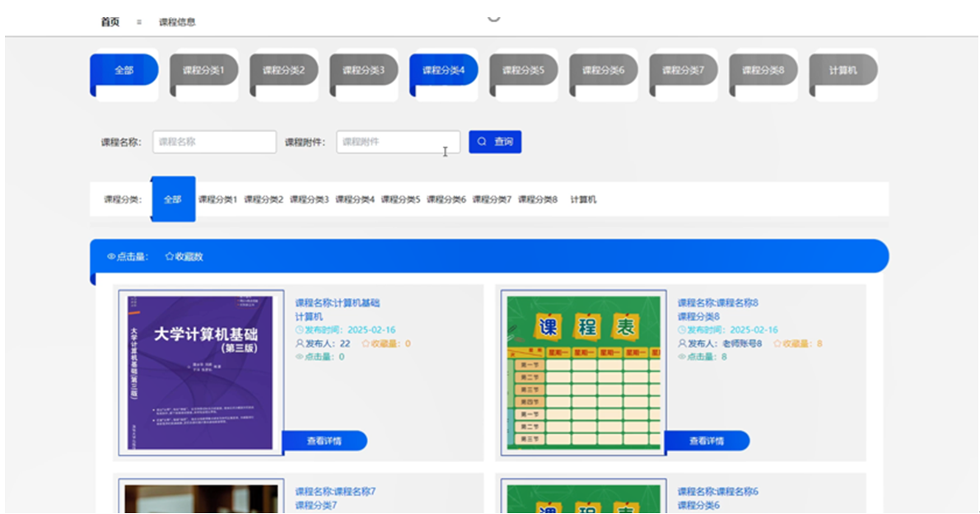Filter by 课程分类4 in filter row

point(354,199)
